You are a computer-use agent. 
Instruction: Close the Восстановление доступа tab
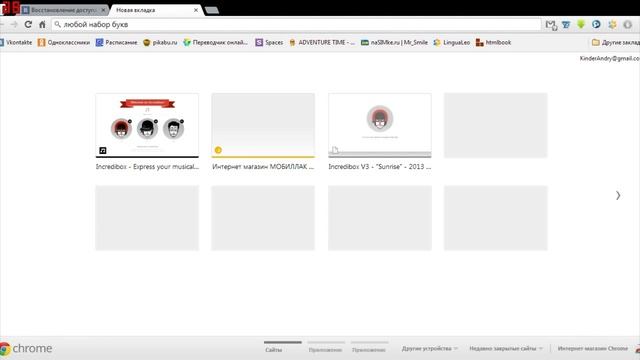[x=103, y=10]
